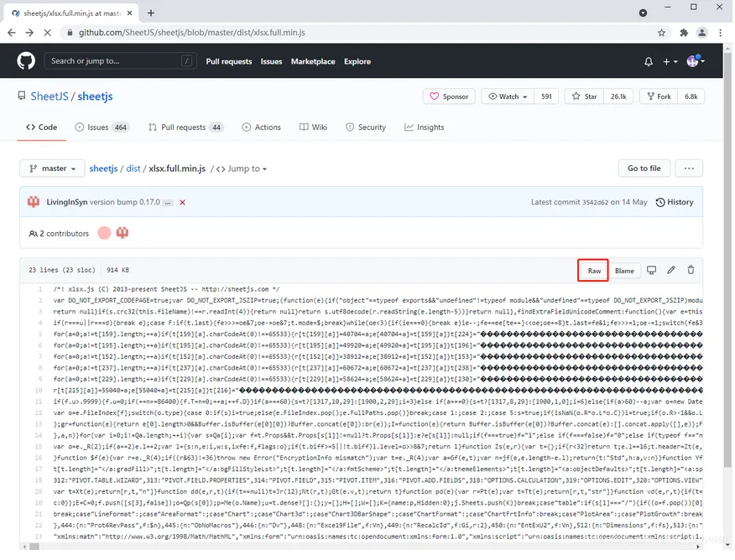Open the file History

pos(675,202)
